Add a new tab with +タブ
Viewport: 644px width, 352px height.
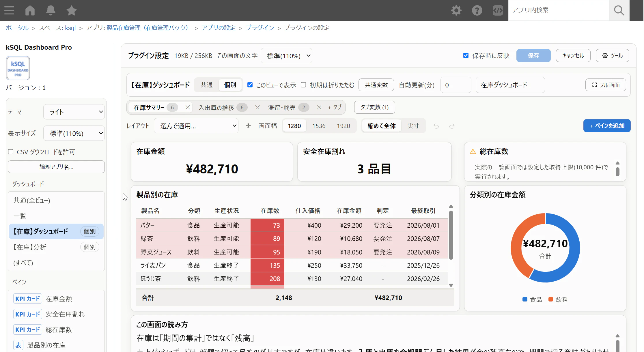tap(335, 107)
